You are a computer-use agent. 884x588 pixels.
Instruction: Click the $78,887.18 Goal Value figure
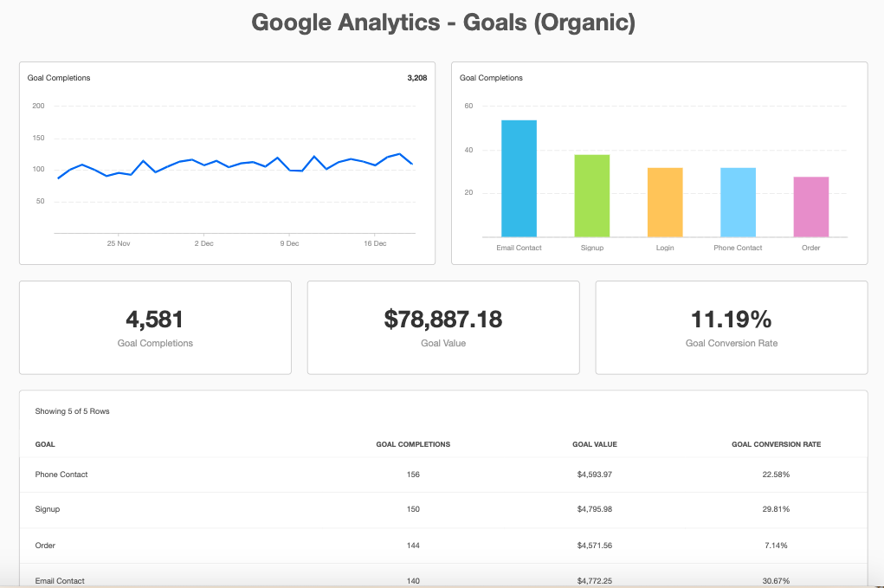pyautogui.click(x=443, y=320)
